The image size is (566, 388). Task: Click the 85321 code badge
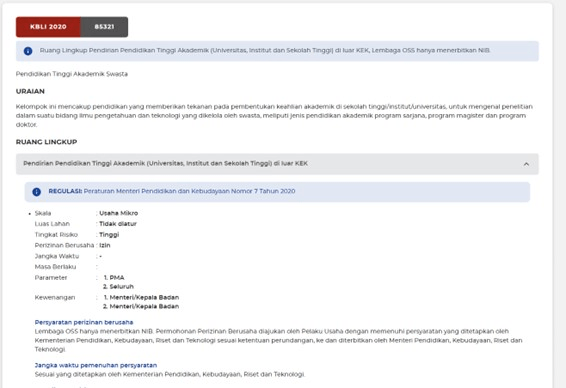(x=104, y=27)
